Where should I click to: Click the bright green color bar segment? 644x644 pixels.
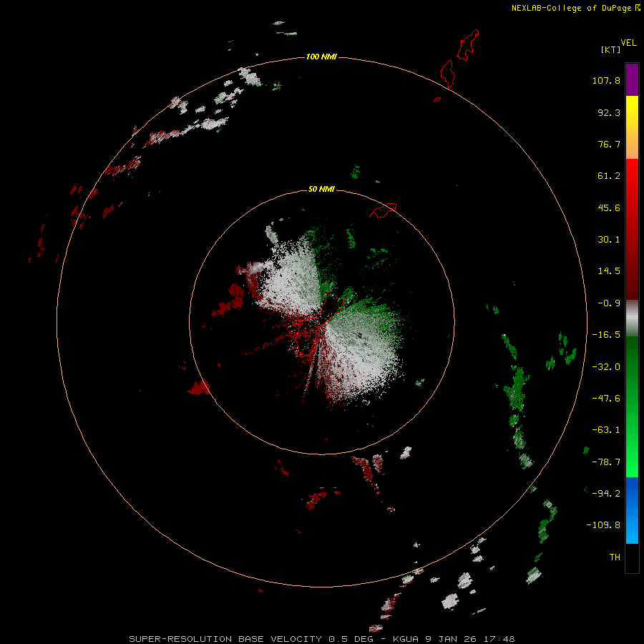point(632,406)
